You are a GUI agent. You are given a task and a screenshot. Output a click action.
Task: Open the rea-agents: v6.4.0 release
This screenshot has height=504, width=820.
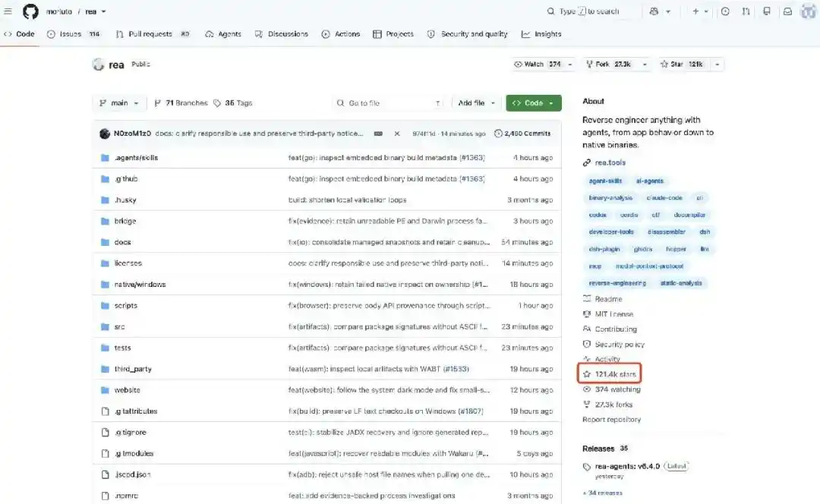point(627,466)
